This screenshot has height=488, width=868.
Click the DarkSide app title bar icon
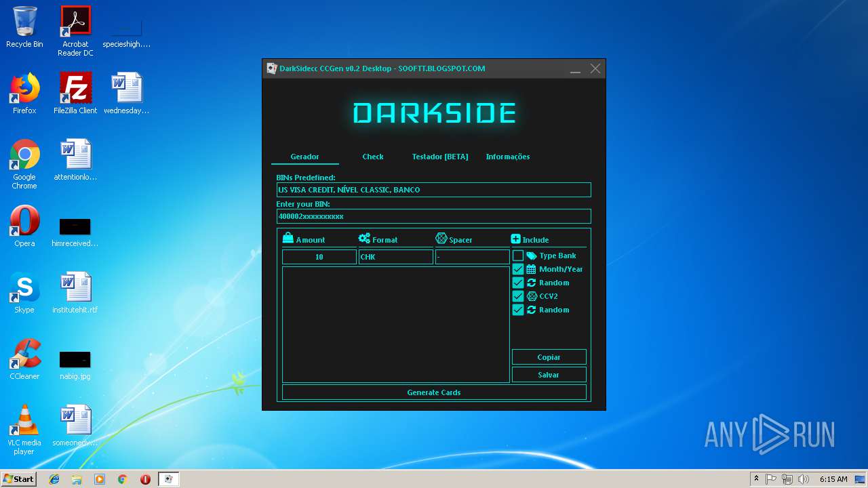pos(271,68)
